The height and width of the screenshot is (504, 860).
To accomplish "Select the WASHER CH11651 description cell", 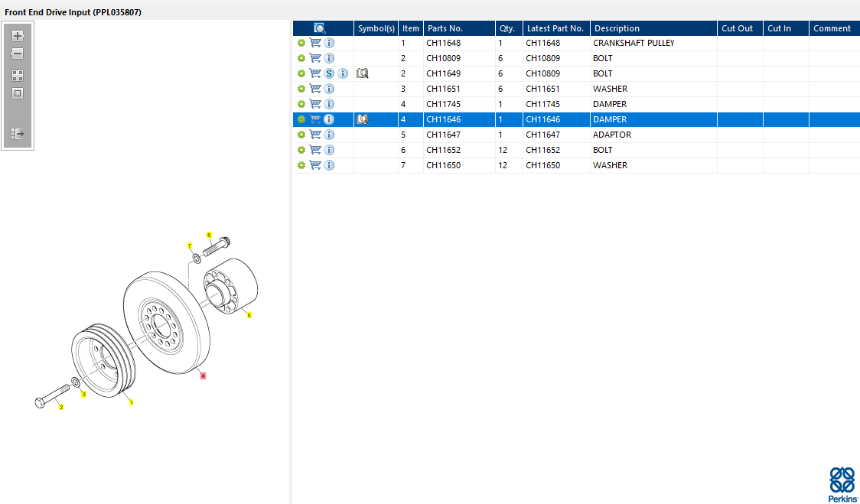I will point(653,89).
